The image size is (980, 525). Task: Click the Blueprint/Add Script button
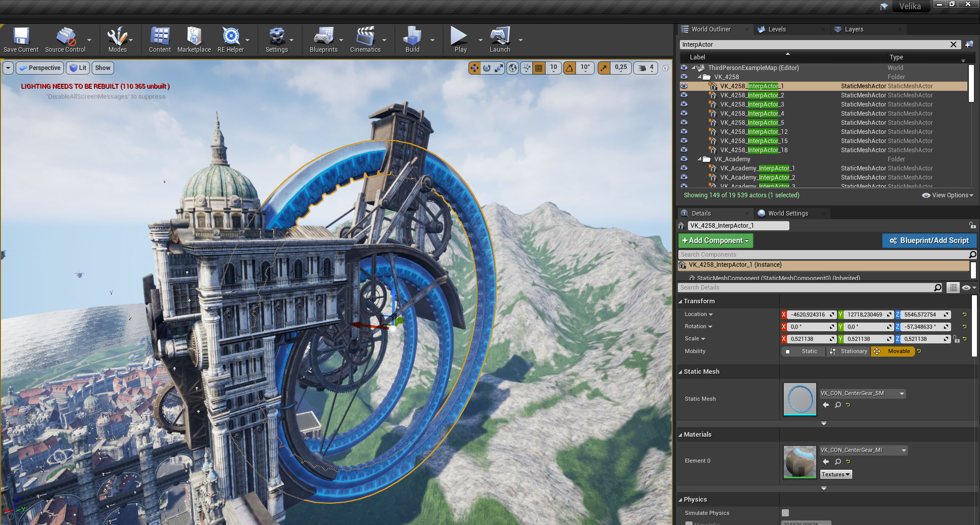[929, 240]
